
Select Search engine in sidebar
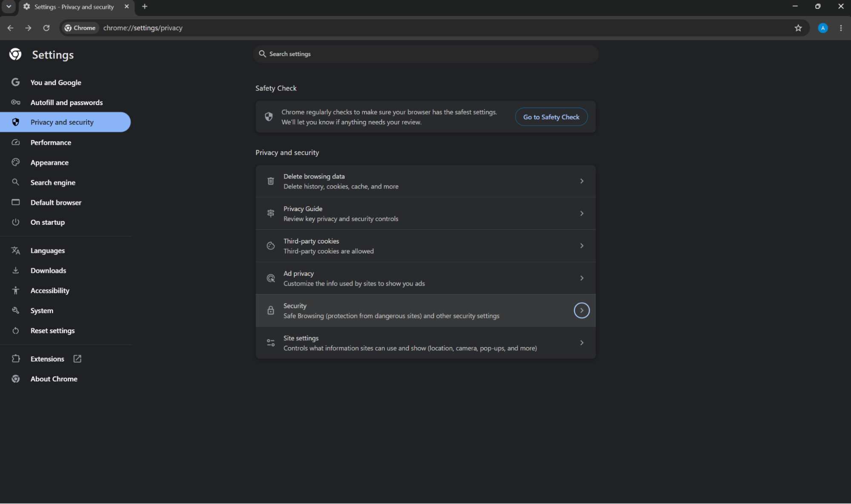click(x=65, y=182)
